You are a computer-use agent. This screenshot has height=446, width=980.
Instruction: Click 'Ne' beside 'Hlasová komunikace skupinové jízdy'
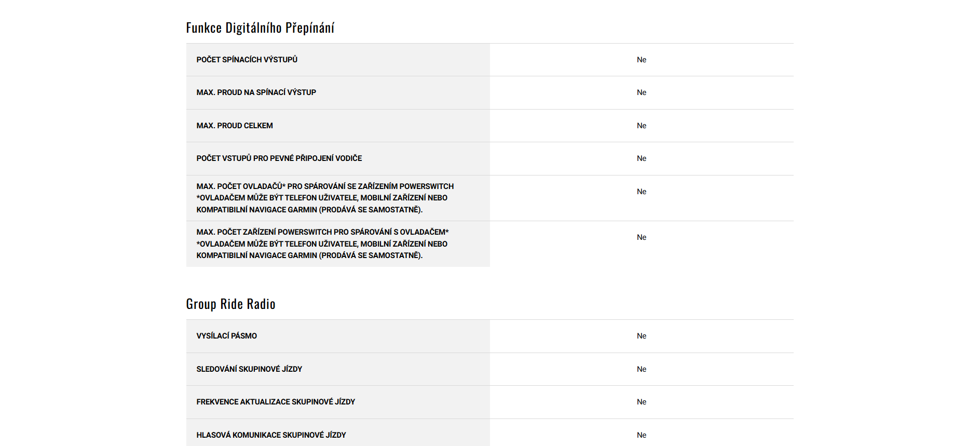point(641,435)
